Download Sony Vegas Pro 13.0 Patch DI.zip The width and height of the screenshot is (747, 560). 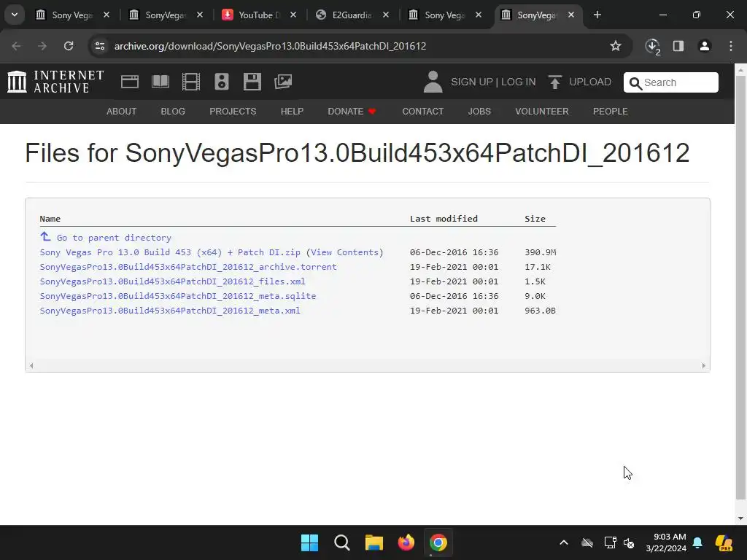[x=170, y=252]
